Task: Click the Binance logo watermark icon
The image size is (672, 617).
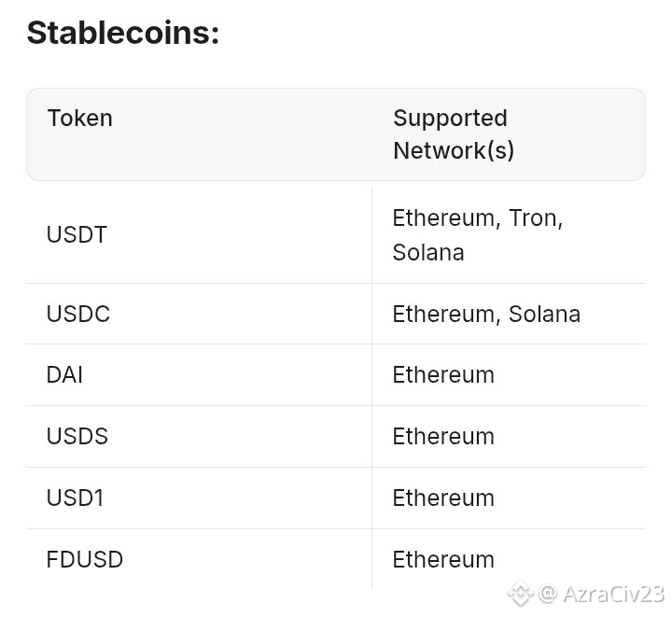Action: point(520,594)
